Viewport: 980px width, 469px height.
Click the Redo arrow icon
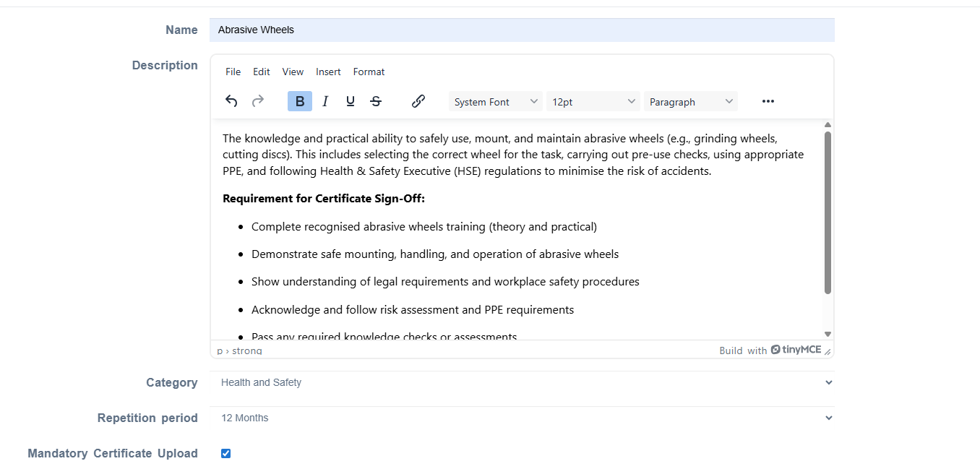click(258, 101)
